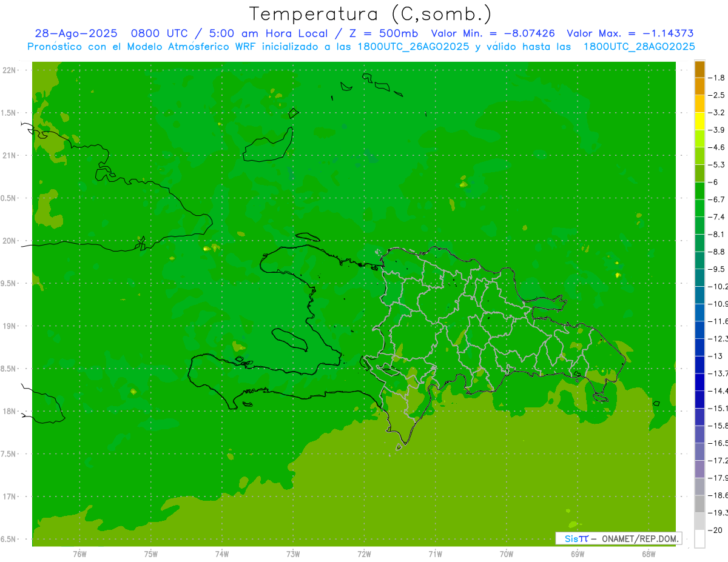
Task: Click the '68W' longitude label
Action: [x=649, y=554]
